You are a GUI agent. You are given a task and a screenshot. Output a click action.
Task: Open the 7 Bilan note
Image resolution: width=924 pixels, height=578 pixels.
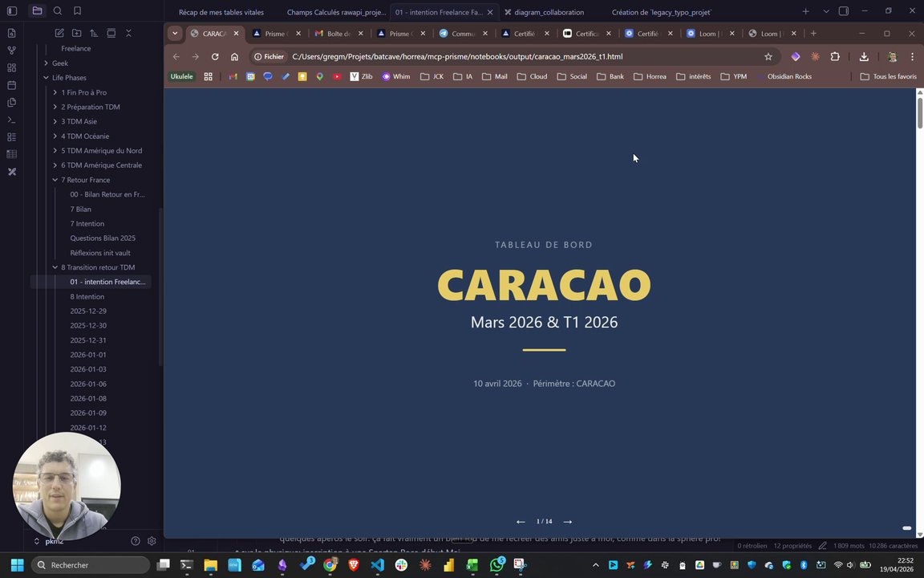(81, 209)
